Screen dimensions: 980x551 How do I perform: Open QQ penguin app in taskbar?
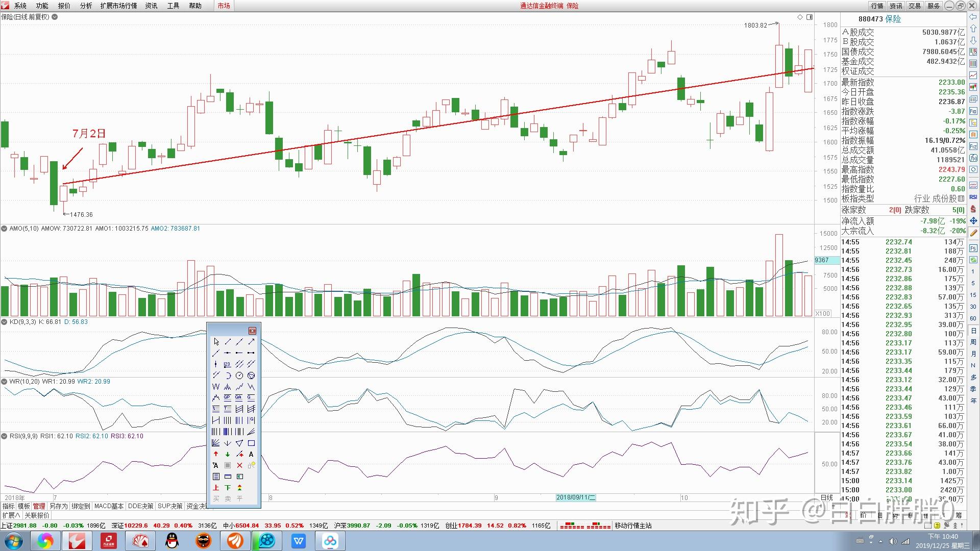[x=173, y=541]
